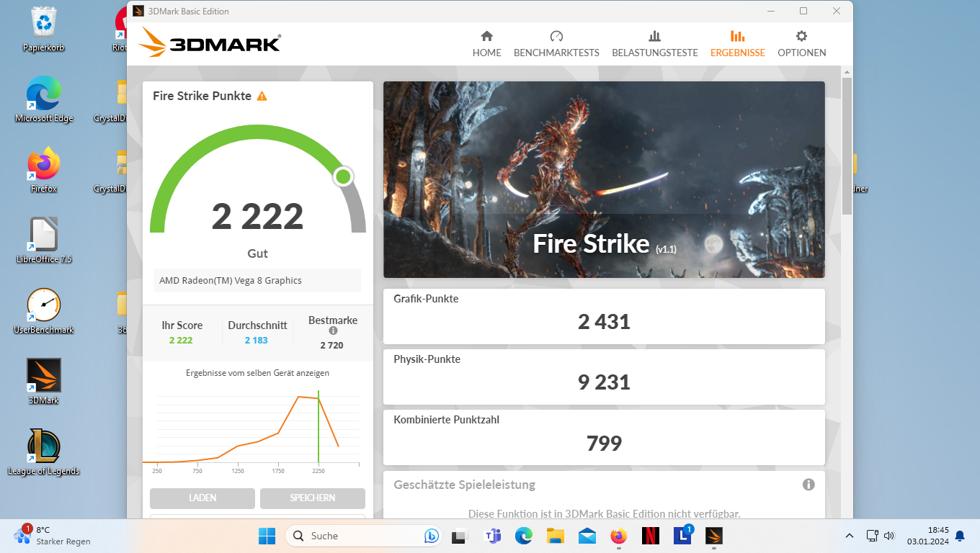This screenshot has width=980, height=553.
Task: Click the Kombinierte Punktzahl value 799
Action: [x=604, y=443]
